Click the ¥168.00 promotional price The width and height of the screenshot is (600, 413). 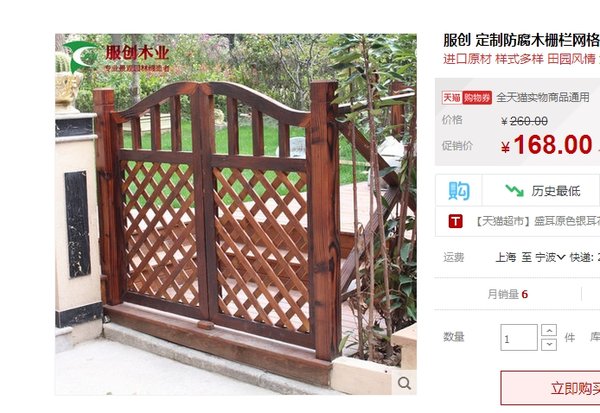click(x=547, y=145)
